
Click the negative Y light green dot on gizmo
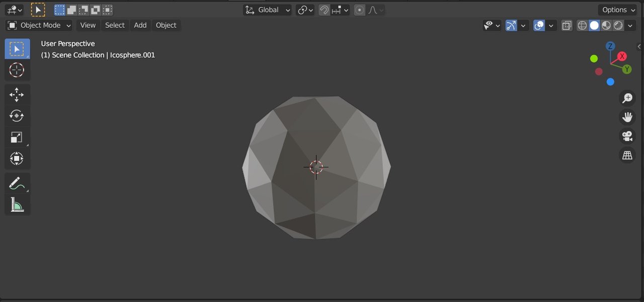[x=594, y=59]
